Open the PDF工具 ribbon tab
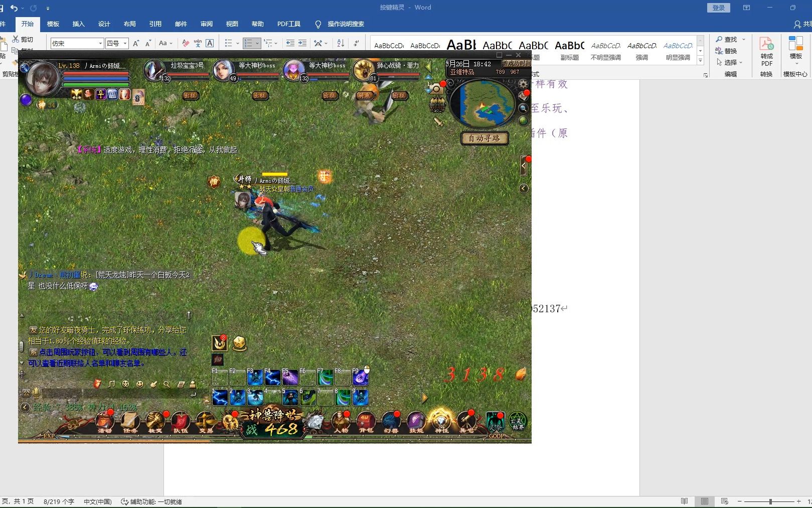Viewport: 812px width, 508px height. pos(288,24)
